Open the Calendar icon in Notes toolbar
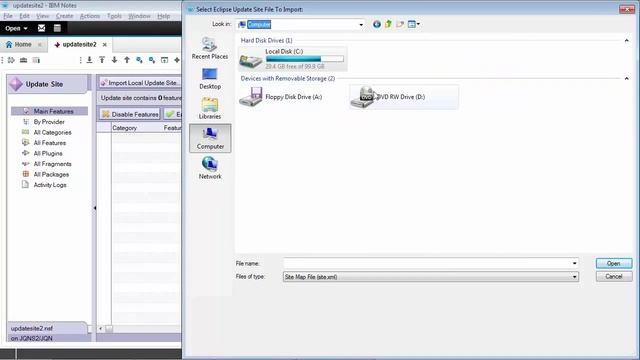 click(x=57, y=28)
